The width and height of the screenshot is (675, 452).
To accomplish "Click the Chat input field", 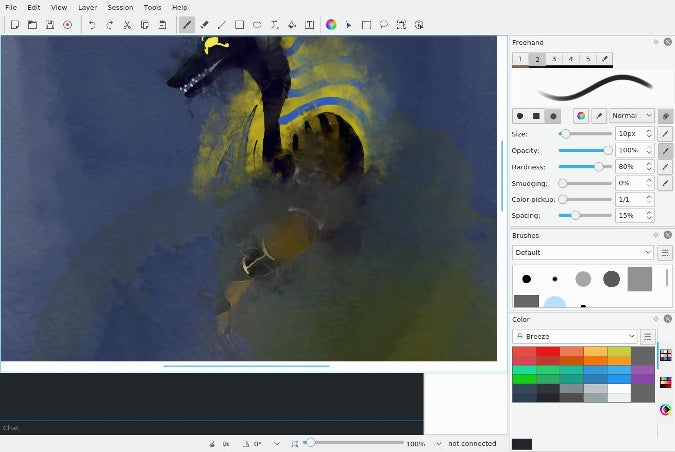I will [211, 428].
